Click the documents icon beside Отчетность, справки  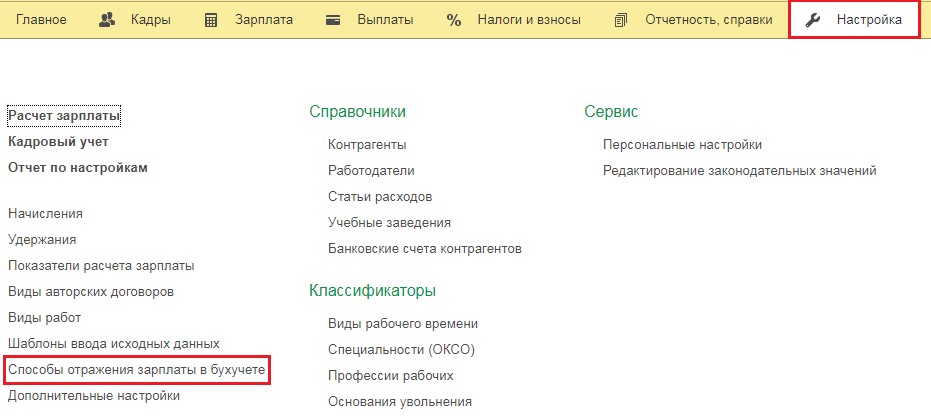coord(621,20)
